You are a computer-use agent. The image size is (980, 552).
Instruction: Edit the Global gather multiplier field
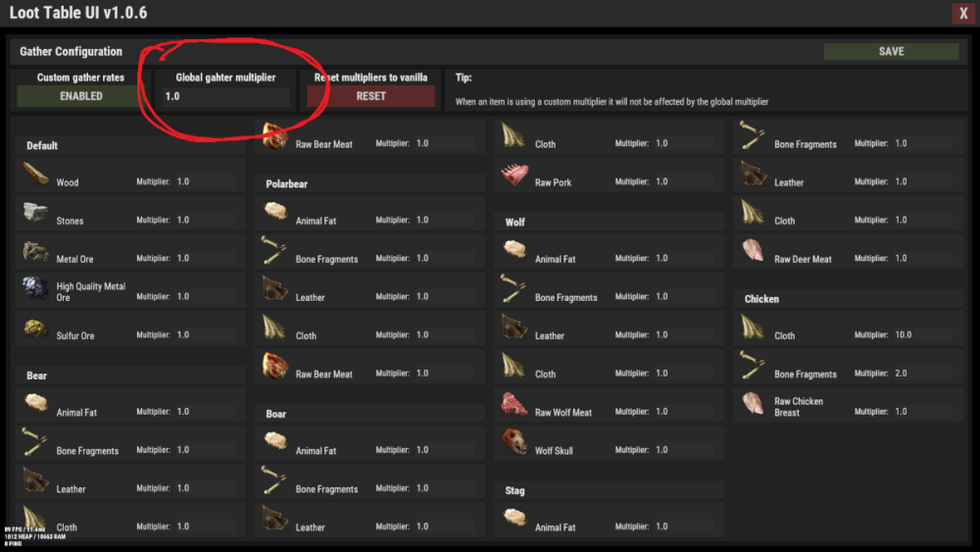[225, 96]
